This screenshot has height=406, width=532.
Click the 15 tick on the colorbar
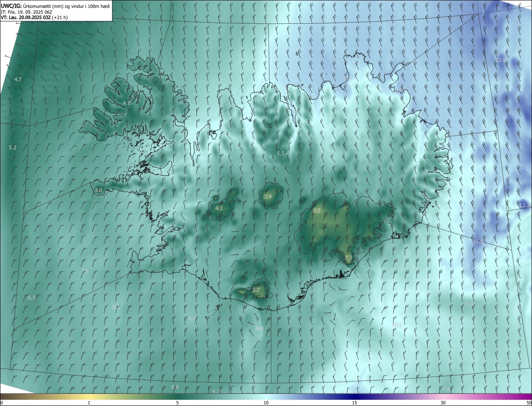click(355, 403)
